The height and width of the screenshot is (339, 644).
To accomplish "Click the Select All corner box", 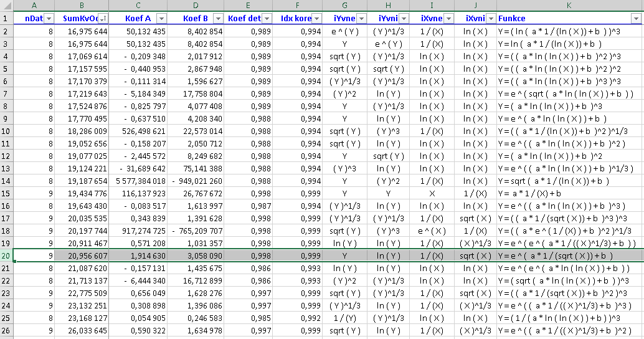I will (6, 6).
